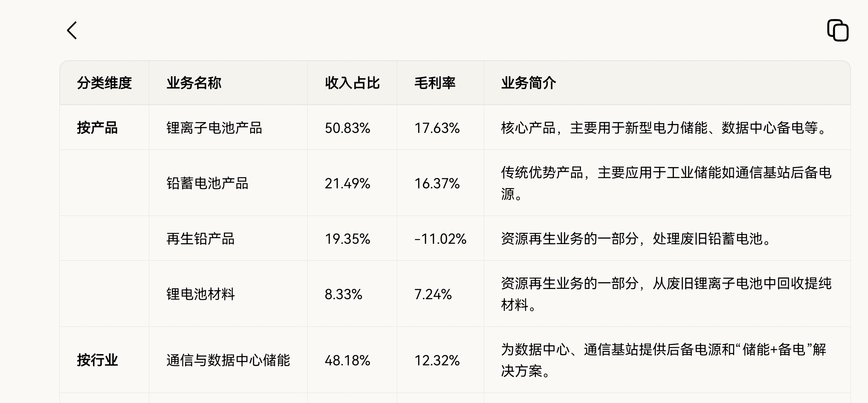Select the 业务简介 column header
Image resolution: width=868 pixels, height=403 pixels.
point(528,83)
